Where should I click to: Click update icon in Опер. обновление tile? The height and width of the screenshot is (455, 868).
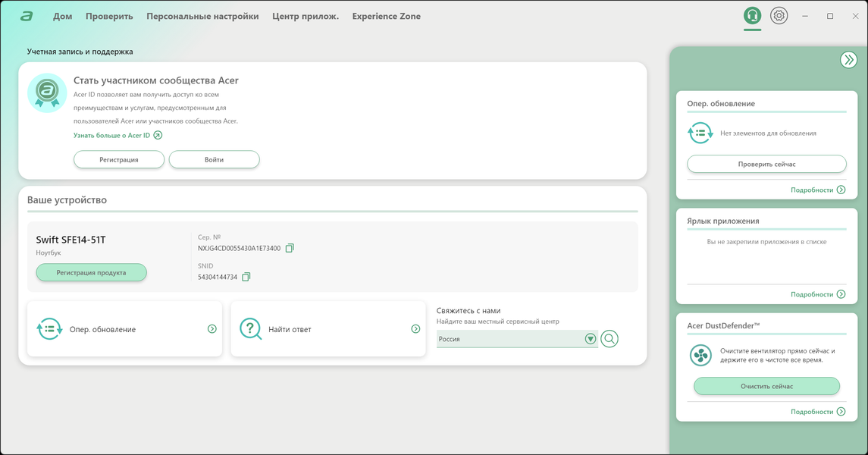(49, 329)
